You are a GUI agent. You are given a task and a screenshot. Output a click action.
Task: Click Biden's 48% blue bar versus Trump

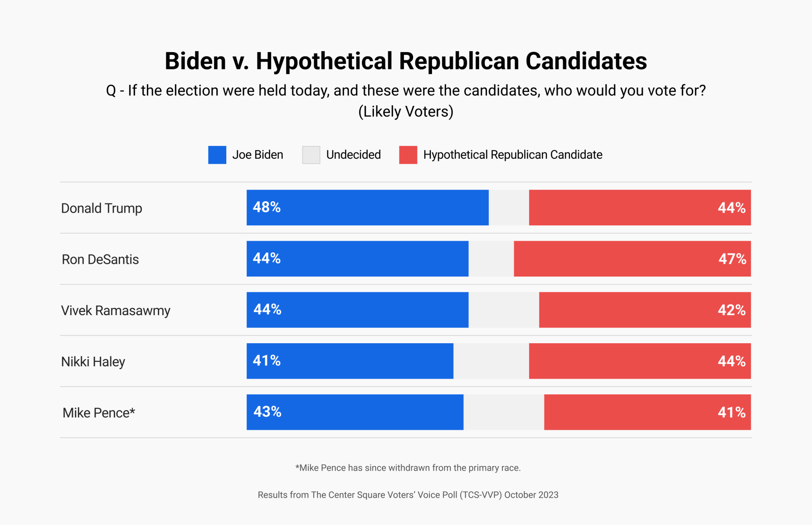coord(367,208)
